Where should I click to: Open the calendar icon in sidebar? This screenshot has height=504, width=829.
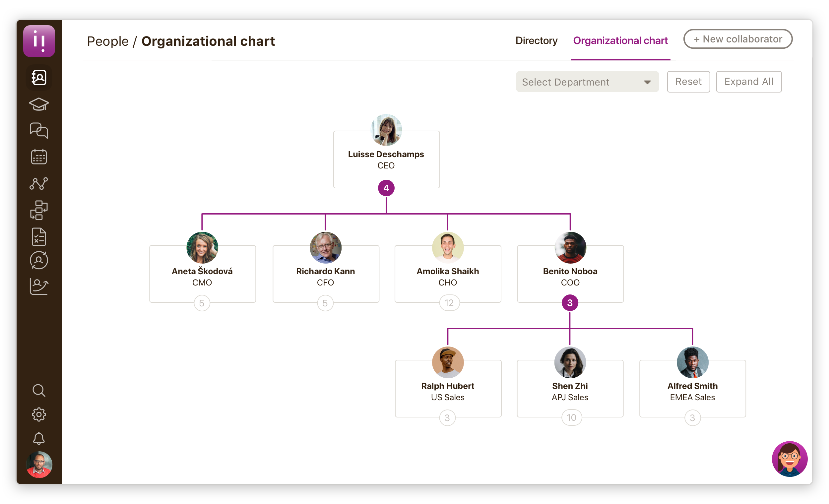39,157
